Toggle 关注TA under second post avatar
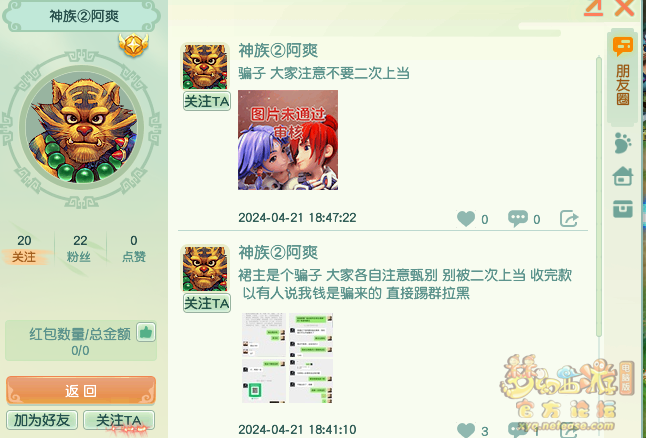The height and width of the screenshot is (438, 646). click(x=207, y=303)
